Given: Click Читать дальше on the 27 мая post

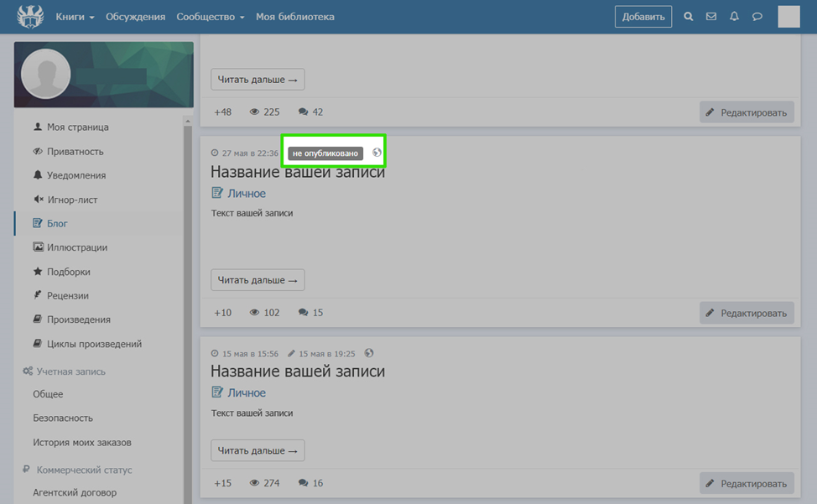Looking at the screenshot, I should [258, 280].
